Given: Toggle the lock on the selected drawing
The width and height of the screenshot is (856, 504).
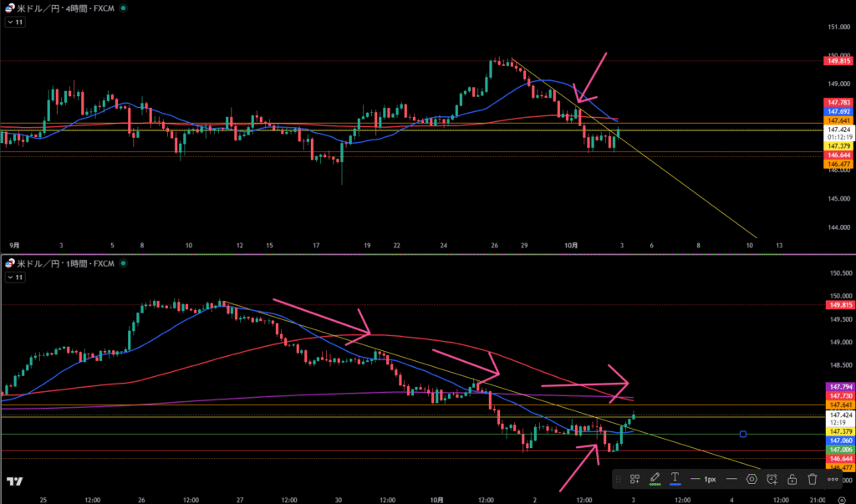Looking at the screenshot, I should click(x=791, y=479).
